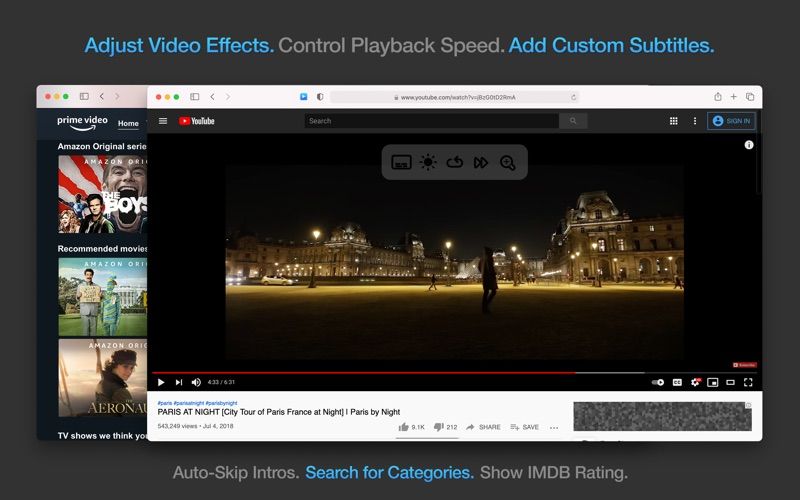Click SAVE to playlist
The height and width of the screenshot is (500, 800).
click(x=524, y=427)
